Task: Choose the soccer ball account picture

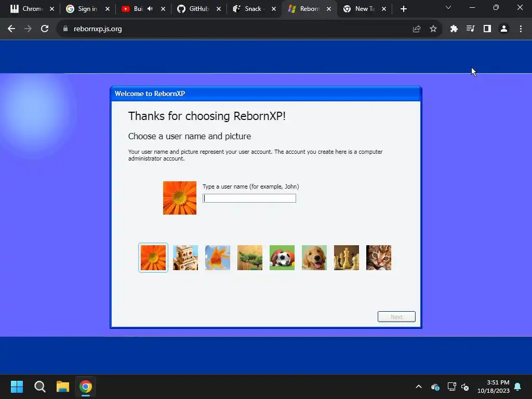Action: 282,258
